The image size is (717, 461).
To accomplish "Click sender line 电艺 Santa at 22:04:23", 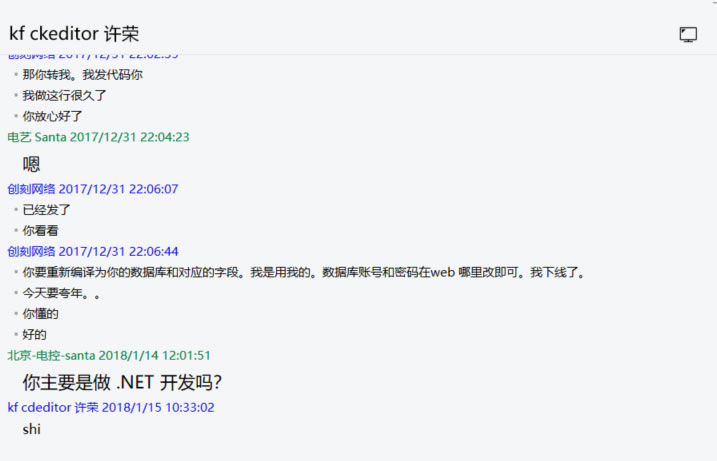I will pyautogui.click(x=98, y=137).
